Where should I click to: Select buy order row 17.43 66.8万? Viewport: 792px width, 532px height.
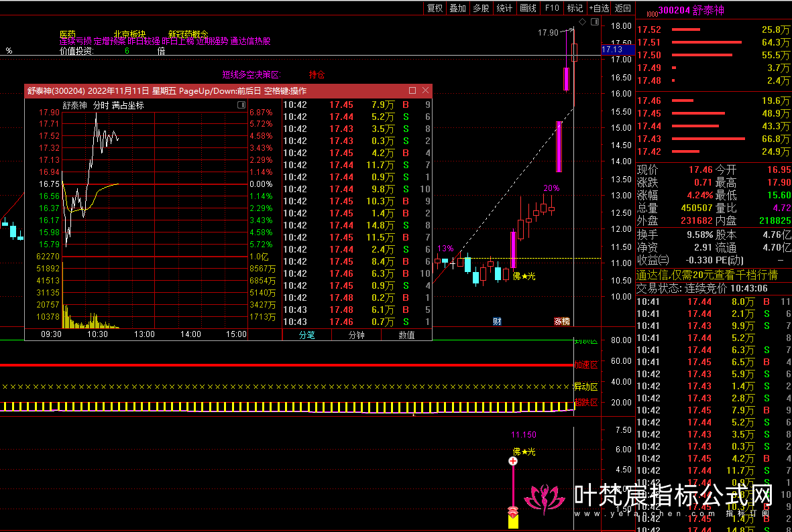pyautogui.click(x=714, y=139)
